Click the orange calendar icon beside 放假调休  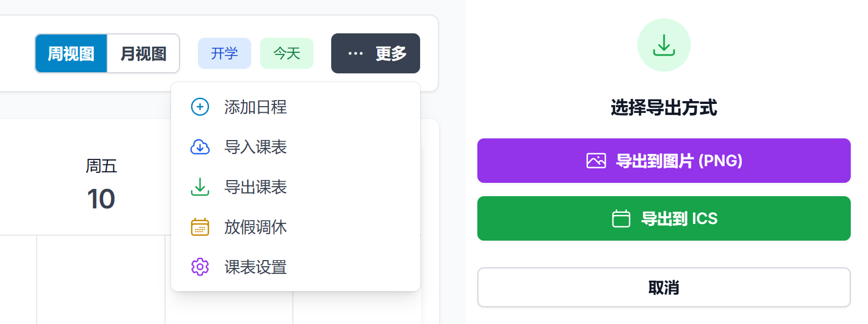click(x=200, y=227)
